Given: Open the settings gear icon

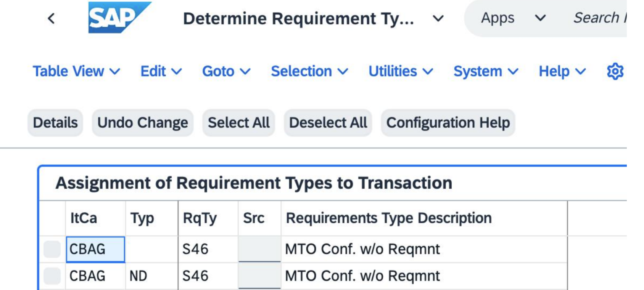Looking at the screenshot, I should [x=615, y=71].
